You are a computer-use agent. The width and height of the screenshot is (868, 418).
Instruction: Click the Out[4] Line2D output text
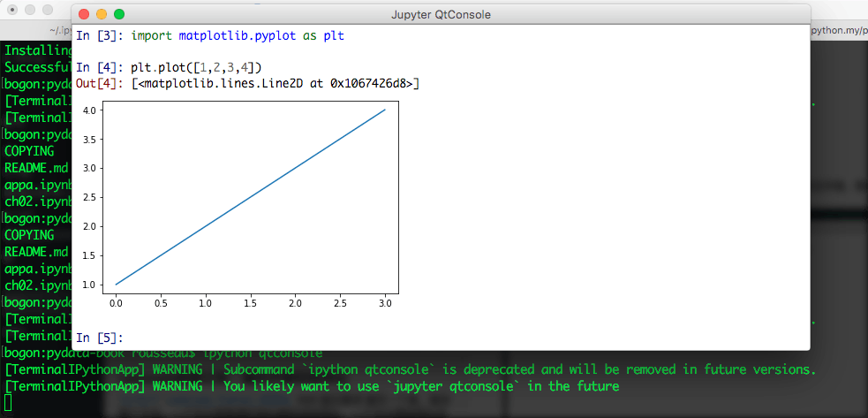point(275,84)
